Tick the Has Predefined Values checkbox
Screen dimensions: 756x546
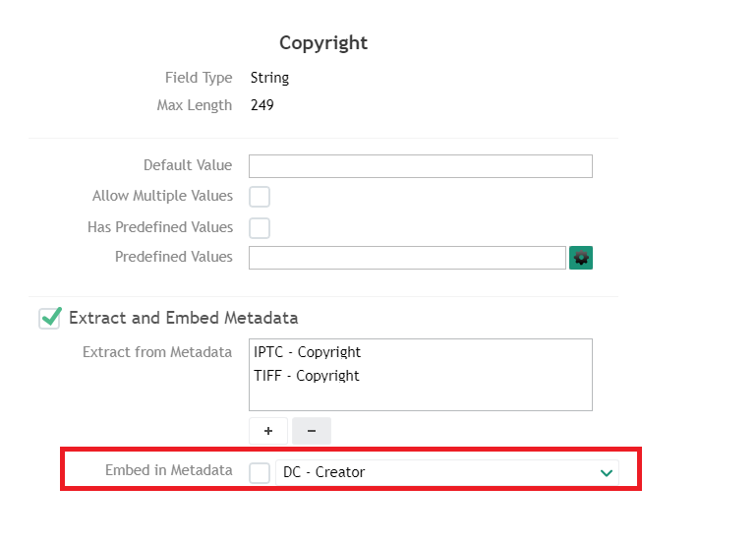pyautogui.click(x=260, y=228)
